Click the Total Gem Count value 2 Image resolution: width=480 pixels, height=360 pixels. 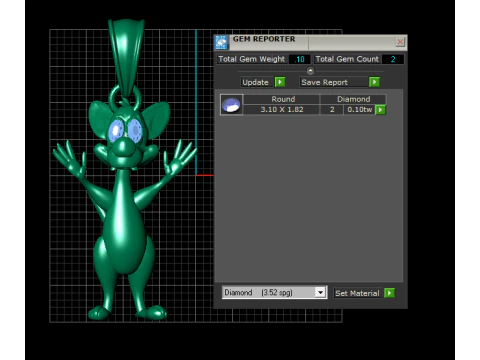(x=393, y=59)
